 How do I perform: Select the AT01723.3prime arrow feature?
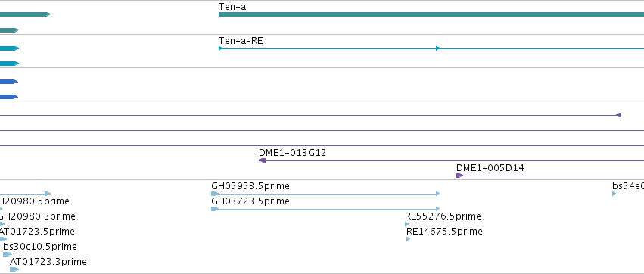(14, 269)
